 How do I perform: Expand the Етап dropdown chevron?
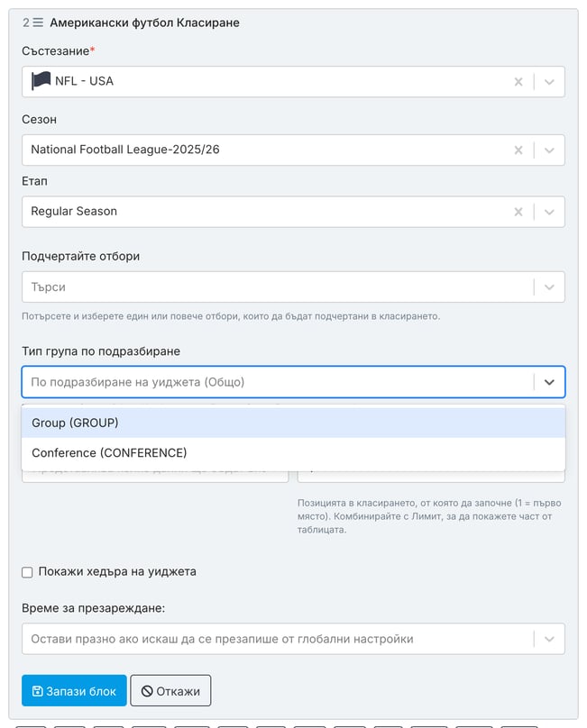click(549, 212)
